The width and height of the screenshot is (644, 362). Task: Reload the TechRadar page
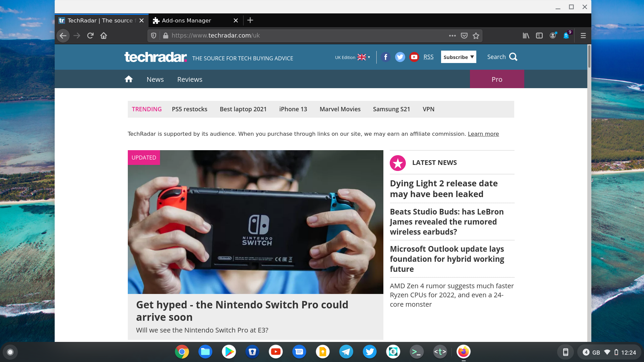point(90,36)
